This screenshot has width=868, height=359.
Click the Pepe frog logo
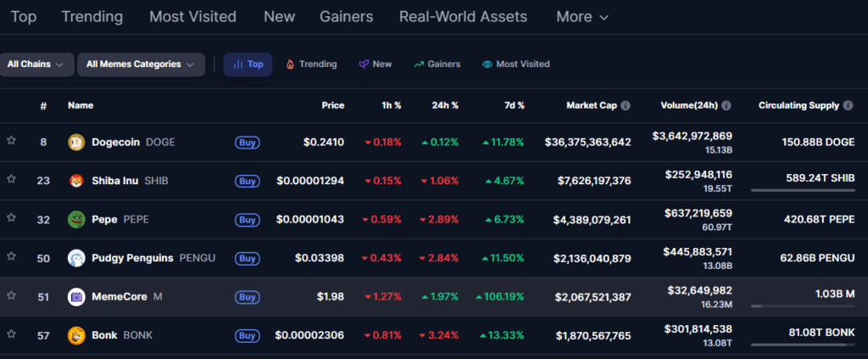click(x=76, y=219)
